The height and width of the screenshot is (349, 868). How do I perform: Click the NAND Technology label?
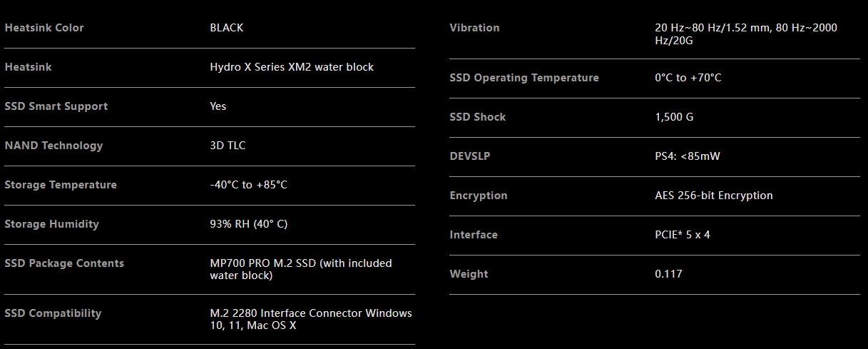pyautogui.click(x=53, y=146)
